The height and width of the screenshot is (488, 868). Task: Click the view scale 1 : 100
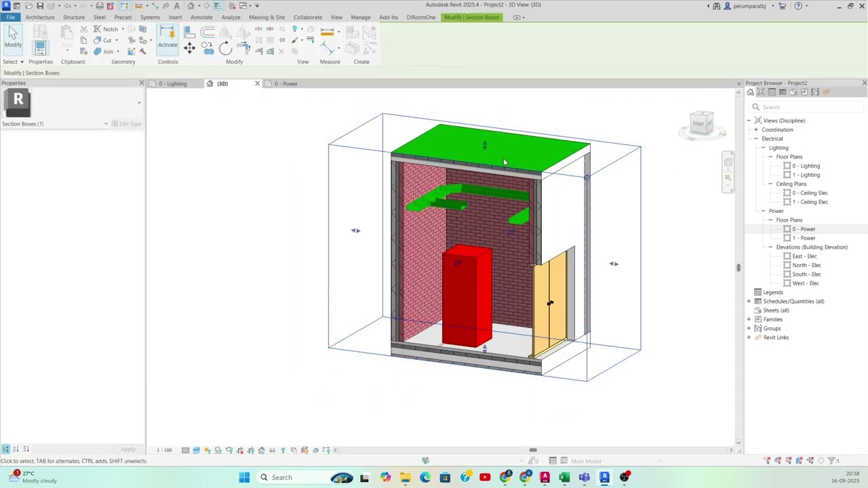pos(164,450)
